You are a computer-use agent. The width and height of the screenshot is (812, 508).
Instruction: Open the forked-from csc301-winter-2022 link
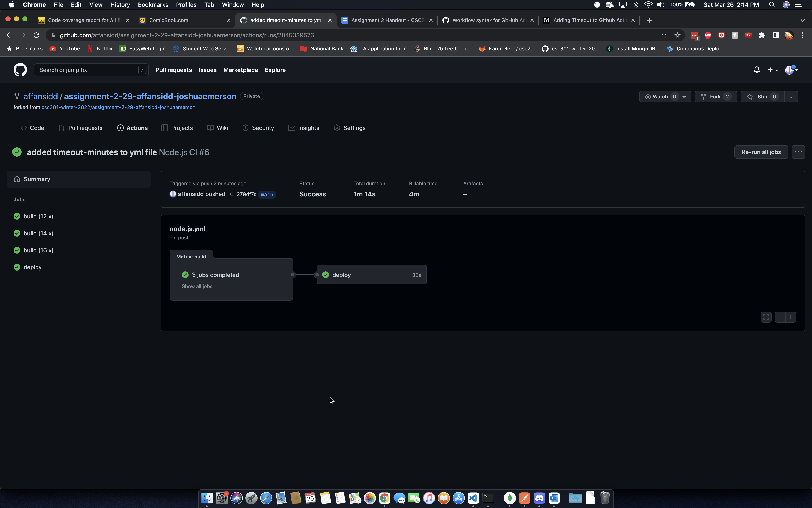[x=118, y=107]
